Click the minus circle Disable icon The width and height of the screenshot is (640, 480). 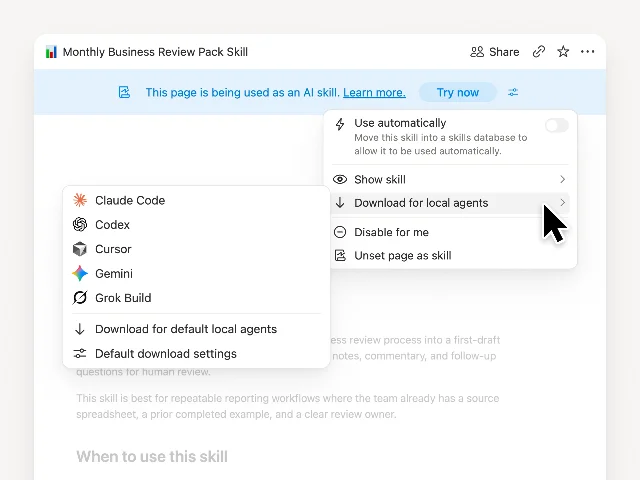(x=340, y=232)
